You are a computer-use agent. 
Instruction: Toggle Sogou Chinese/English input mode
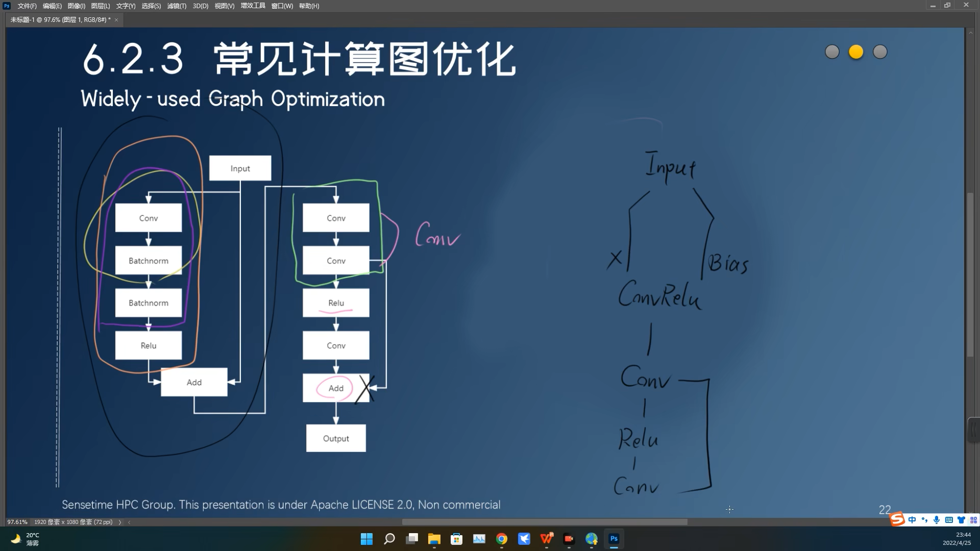tap(912, 520)
